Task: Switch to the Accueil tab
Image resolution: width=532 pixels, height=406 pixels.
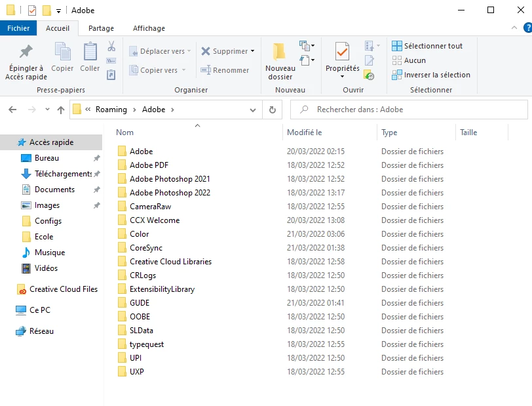Action: pyautogui.click(x=58, y=28)
